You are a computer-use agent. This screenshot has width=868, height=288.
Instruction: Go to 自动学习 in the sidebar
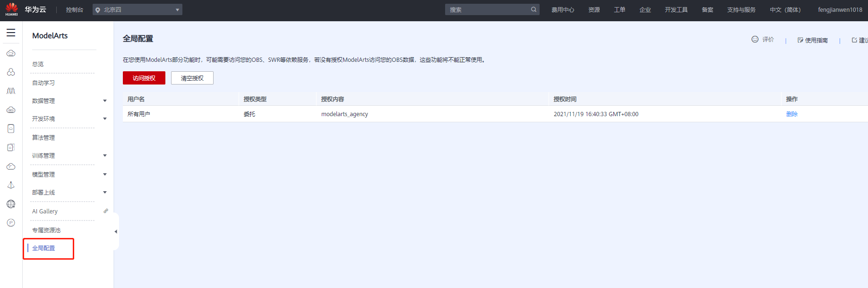point(43,83)
